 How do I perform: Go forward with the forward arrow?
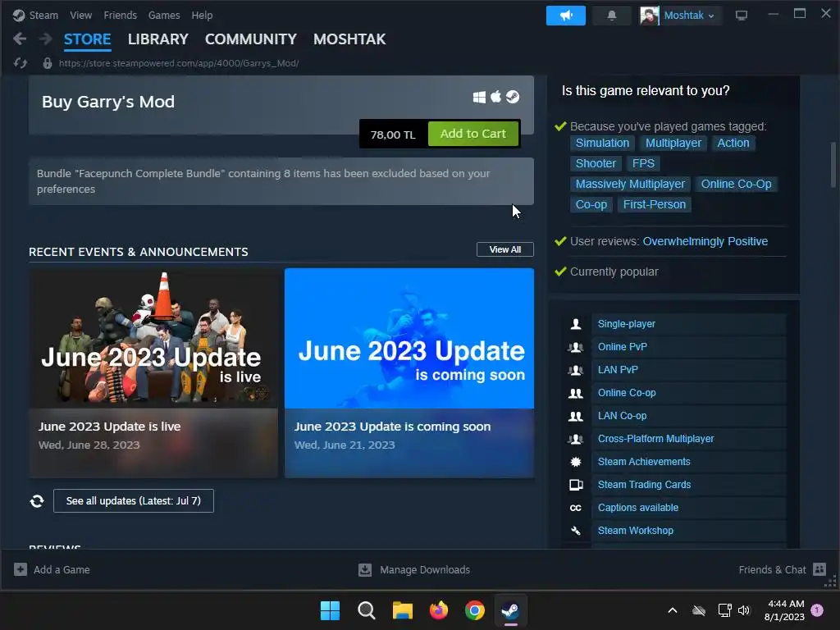tap(46, 39)
